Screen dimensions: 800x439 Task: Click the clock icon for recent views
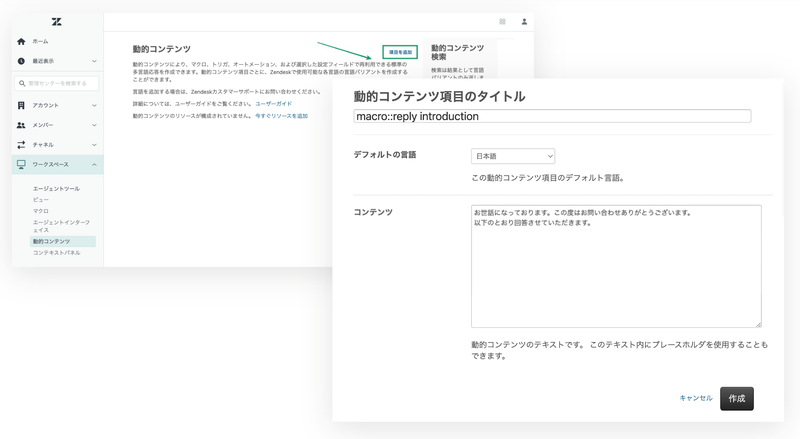[x=21, y=61]
